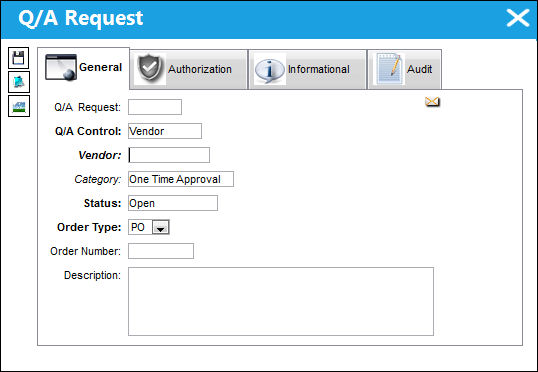This screenshot has width=538, height=372.
Task: Click the Vendor field label
Action: coord(100,155)
